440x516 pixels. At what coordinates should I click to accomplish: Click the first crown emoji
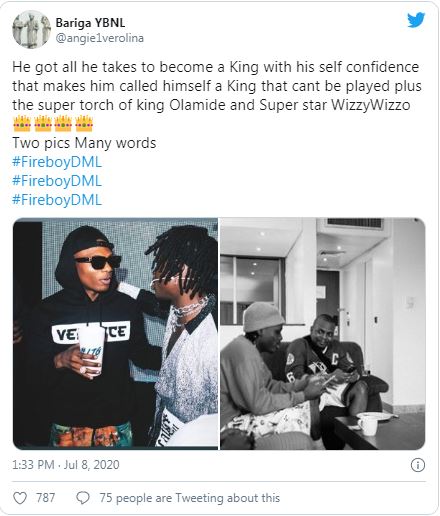pyautogui.click(x=22, y=124)
